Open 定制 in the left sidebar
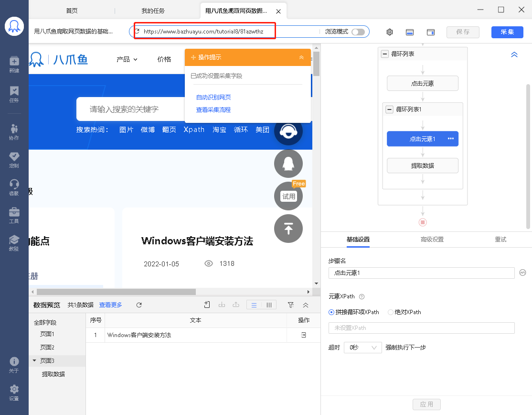Image resolution: width=532 pixels, height=415 pixels. (x=14, y=160)
